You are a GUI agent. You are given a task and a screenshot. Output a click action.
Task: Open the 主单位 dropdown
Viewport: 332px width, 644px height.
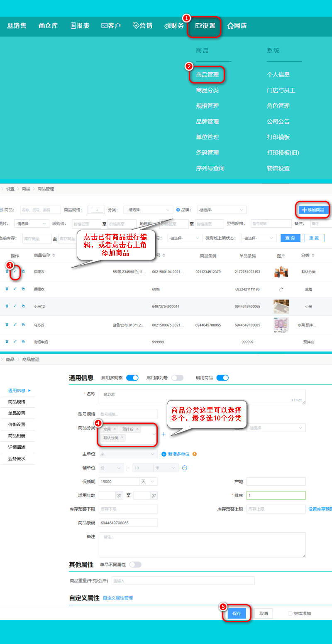[x=128, y=454]
